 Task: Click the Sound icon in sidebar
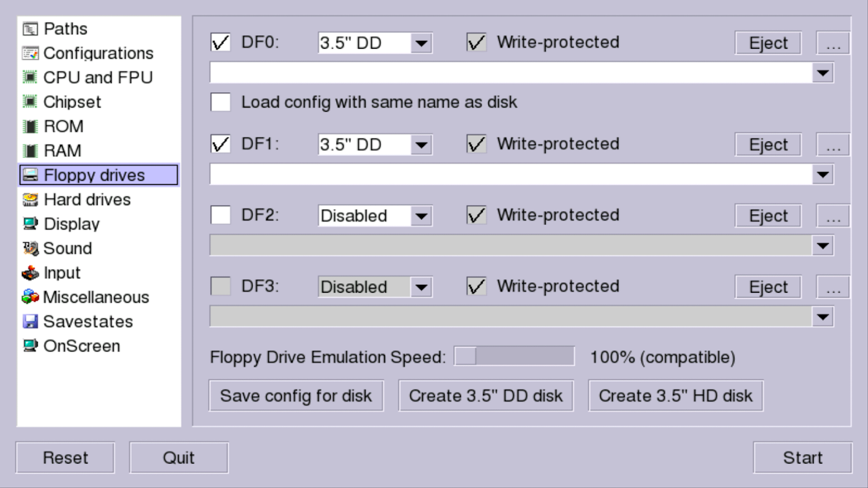(30, 248)
